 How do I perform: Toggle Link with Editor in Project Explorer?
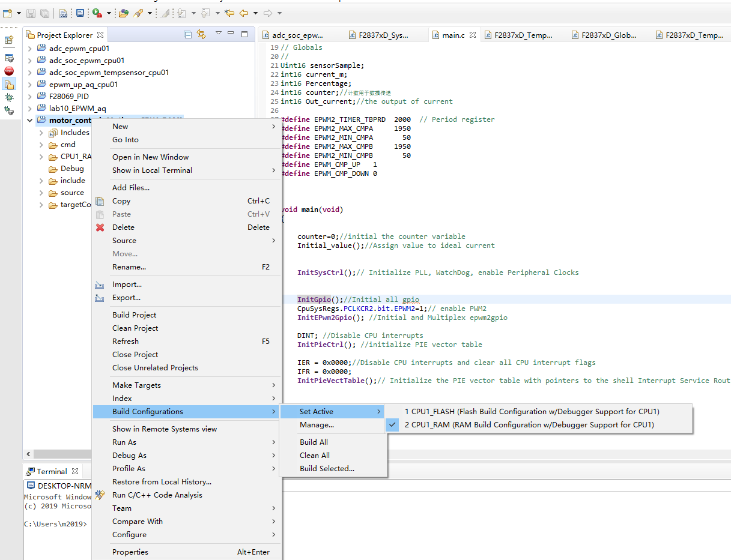coord(201,35)
